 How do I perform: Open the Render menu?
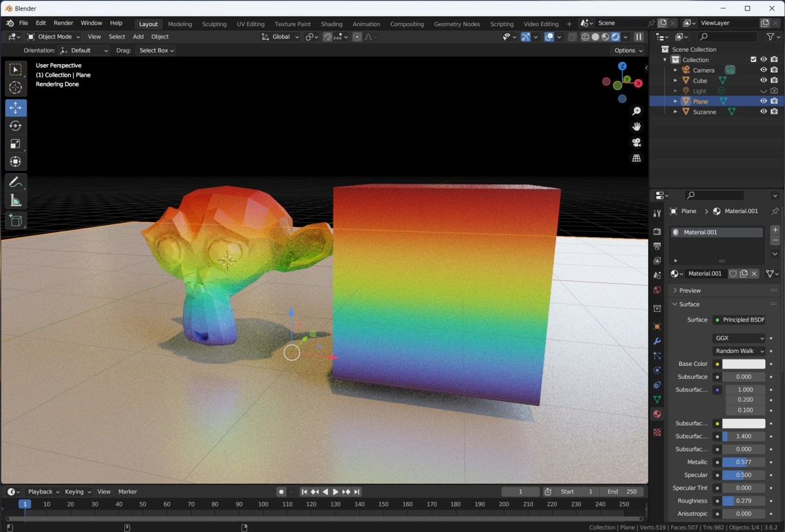[x=63, y=23]
